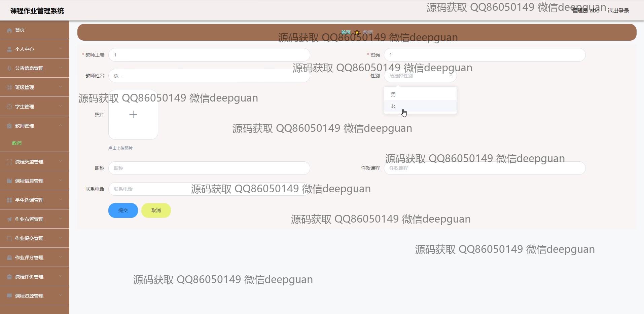This screenshot has width=644, height=314.
Task: Choose 女 in the gender list
Action: [x=420, y=106]
